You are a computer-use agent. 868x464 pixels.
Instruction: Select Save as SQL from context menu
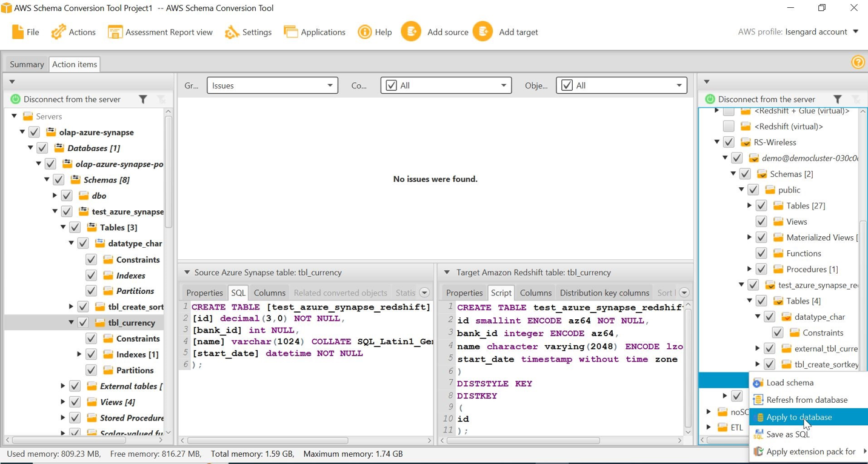click(x=787, y=434)
